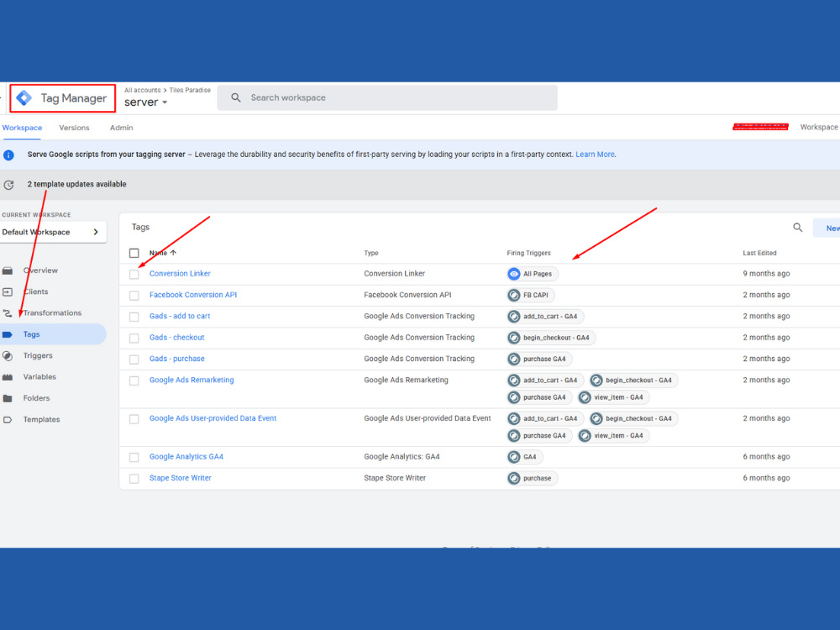
Task: Click begin_checkout chip in User-provided Data Event row
Action: click(633, 418)
